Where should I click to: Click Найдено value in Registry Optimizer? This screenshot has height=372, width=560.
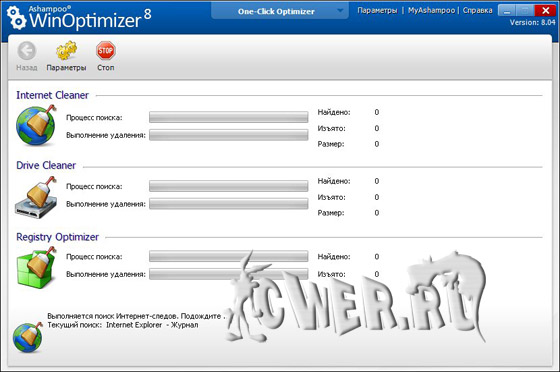pyautogui.click(x=377, y=257)
